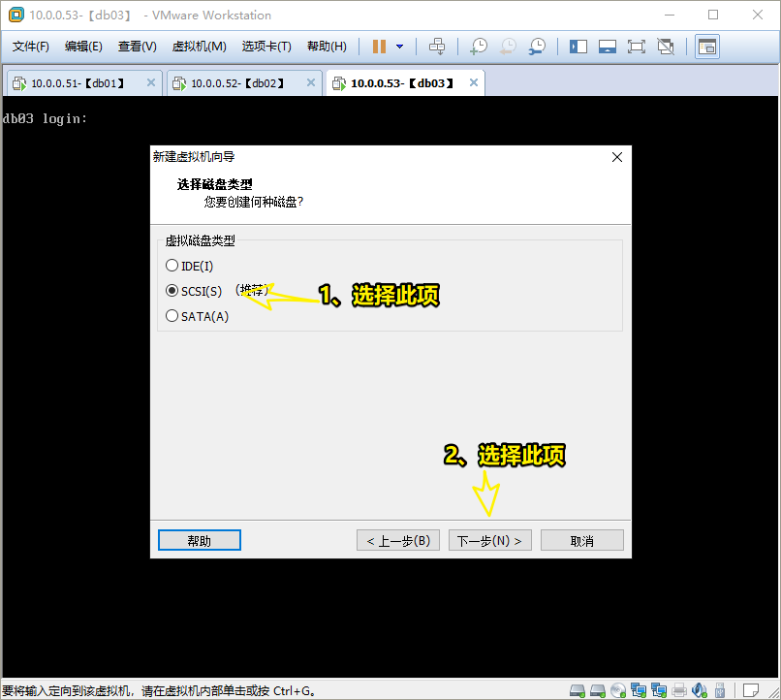The width and height of the screenshot is (781, 700).
Task: Toggle the thumbnail bar view icon
Action: (x=608, y=47)
